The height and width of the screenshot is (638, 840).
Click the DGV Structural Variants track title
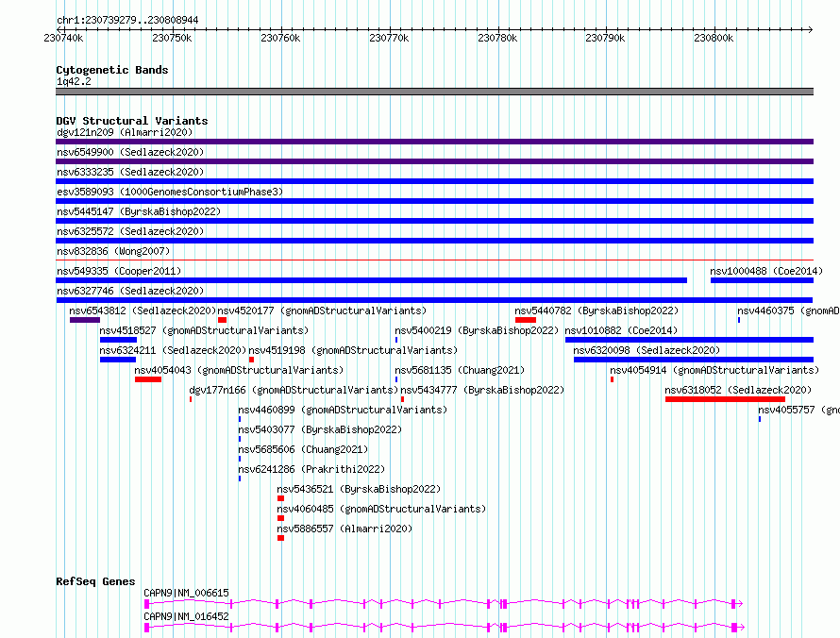(x=132, y=121)
